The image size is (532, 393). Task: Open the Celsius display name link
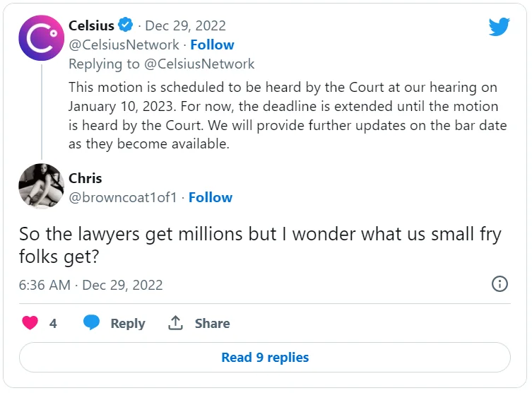pos(91,26)
